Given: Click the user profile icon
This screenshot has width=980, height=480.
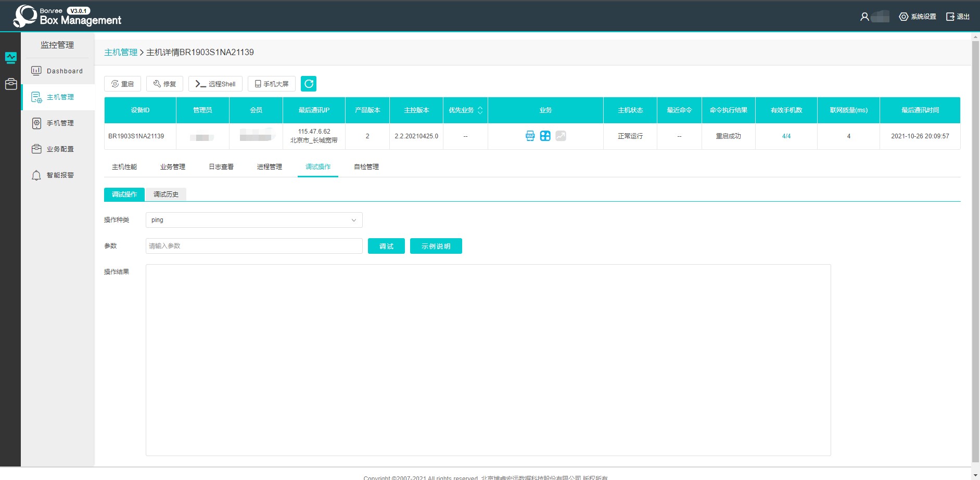Looking at the screenshot, I should point(864,17).
